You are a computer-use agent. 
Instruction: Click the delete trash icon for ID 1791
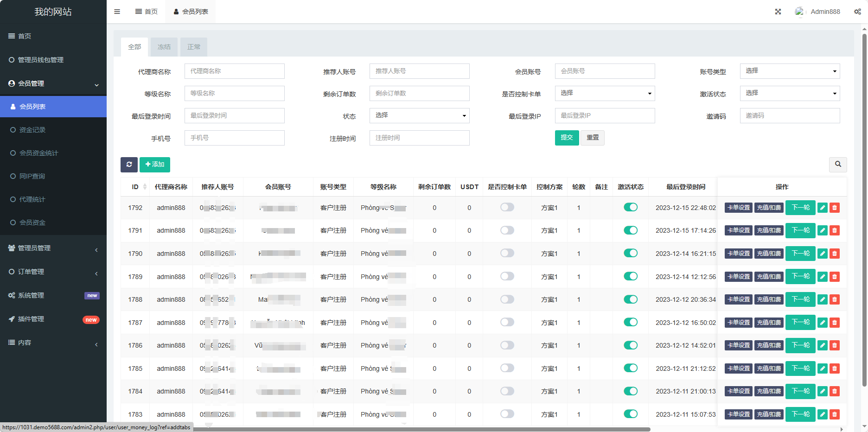click(x=835, y=230)
